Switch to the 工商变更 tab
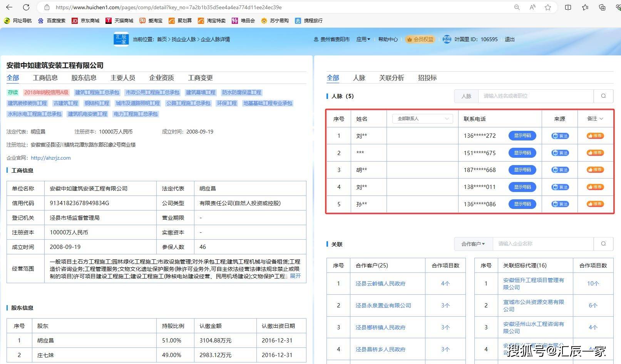 pyautogui.click(x=200, y=78)
